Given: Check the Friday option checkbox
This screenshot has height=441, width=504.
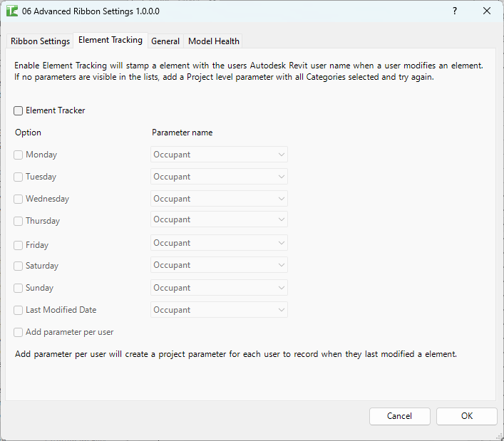Looking at the screenshot, I should [19, 245].
